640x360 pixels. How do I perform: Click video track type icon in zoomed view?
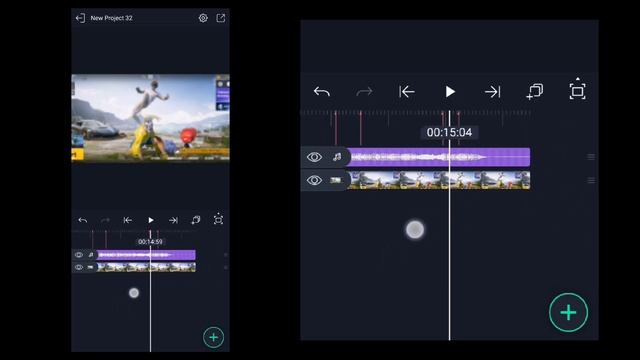(336, 180)
